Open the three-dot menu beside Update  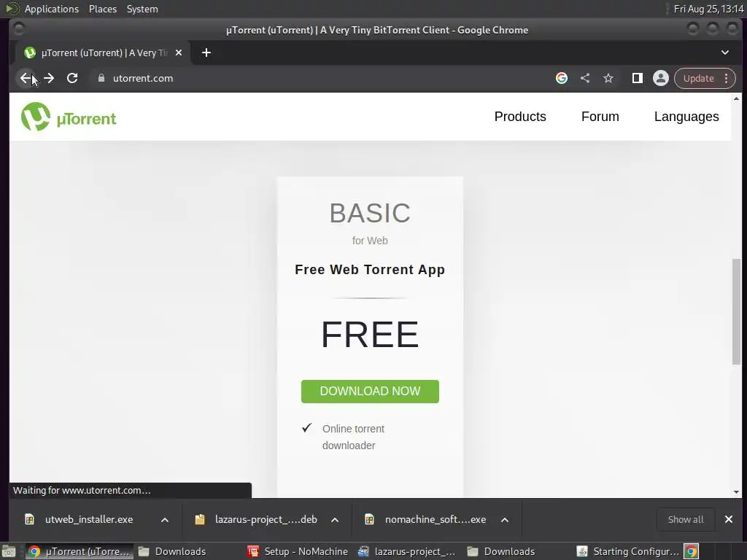click(726, 78)
